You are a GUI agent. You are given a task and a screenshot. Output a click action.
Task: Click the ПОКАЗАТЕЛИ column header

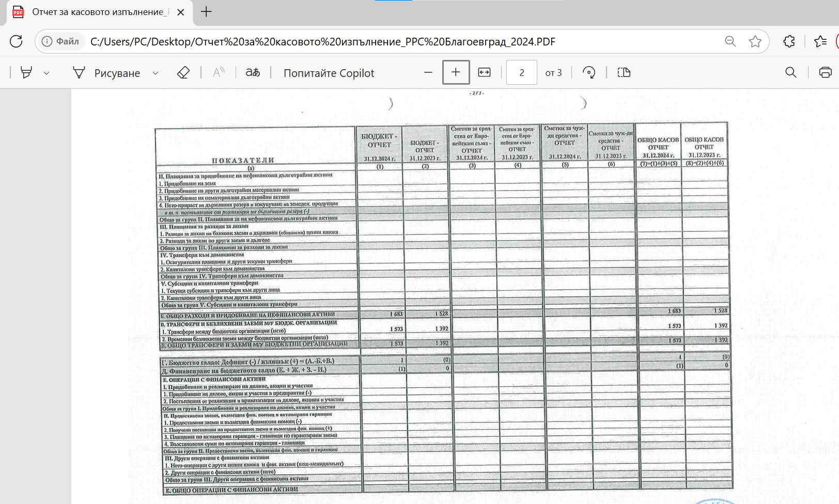[x=243, y=161]
